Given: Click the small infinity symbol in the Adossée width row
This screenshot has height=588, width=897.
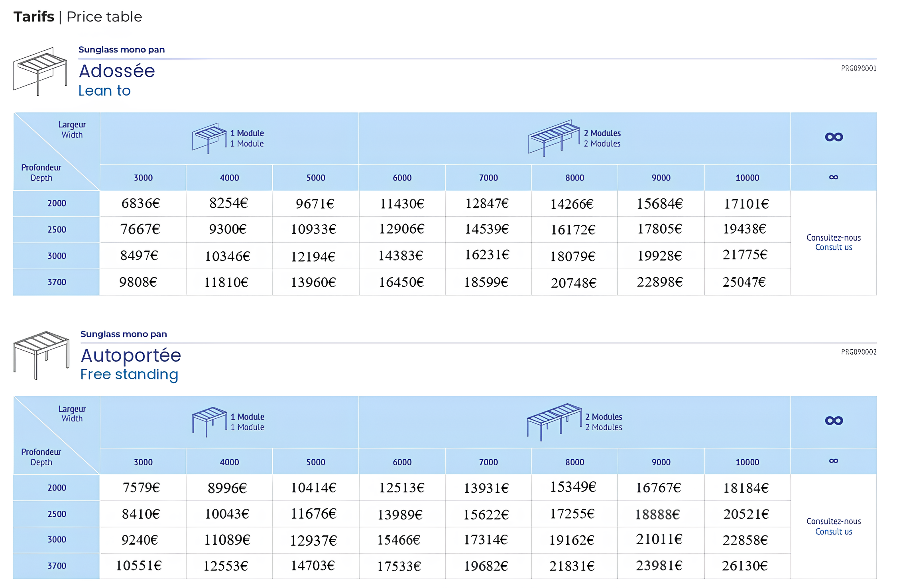Looking at the screenshot, I should 833,177.
